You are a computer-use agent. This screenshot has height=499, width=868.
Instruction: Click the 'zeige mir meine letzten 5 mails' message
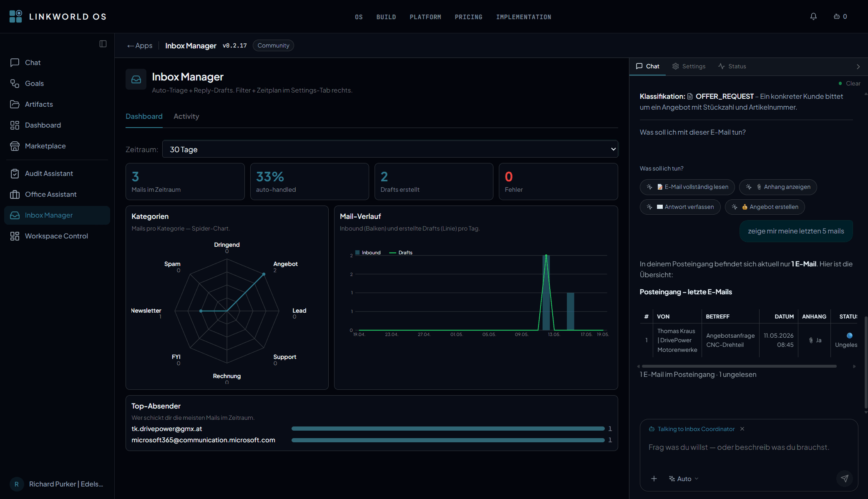(796, 231)
